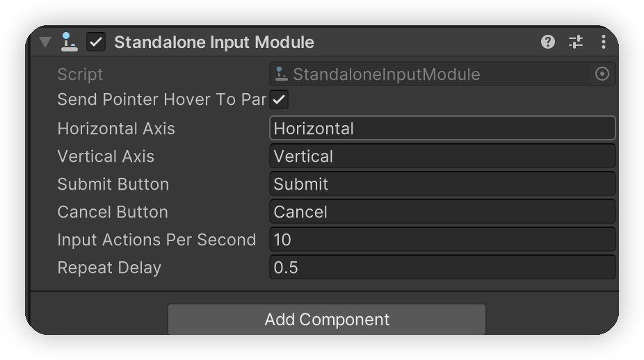Open the component presets icon
This screenshot has height=360, width=644.
pos(576,42)
